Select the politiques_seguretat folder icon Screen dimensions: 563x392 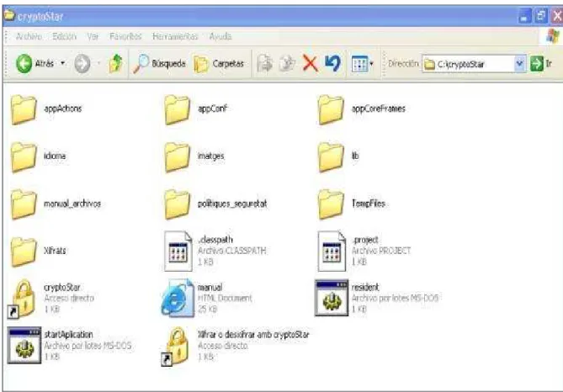[x=178, y=204]
